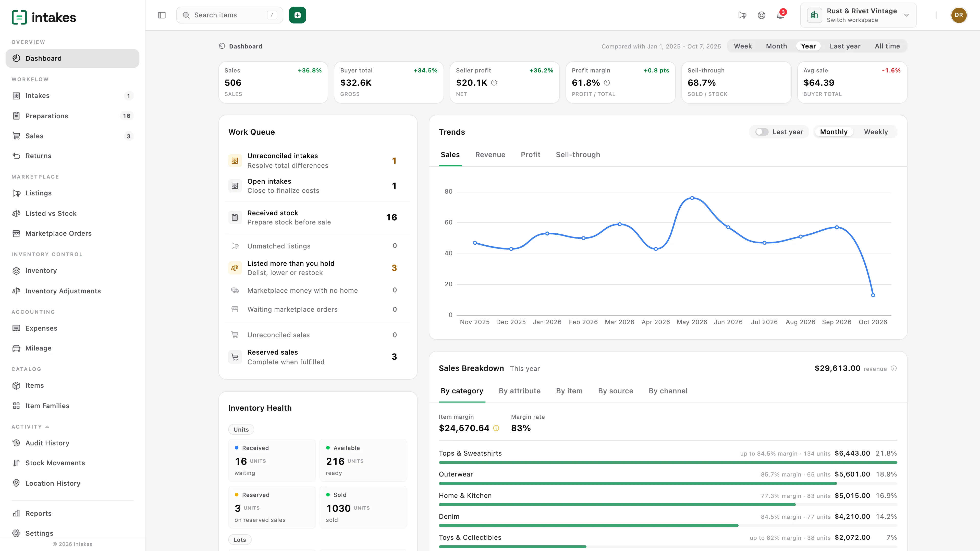
Task: Toggle the Last year comparison switch
Action: (x=762, y=132)
